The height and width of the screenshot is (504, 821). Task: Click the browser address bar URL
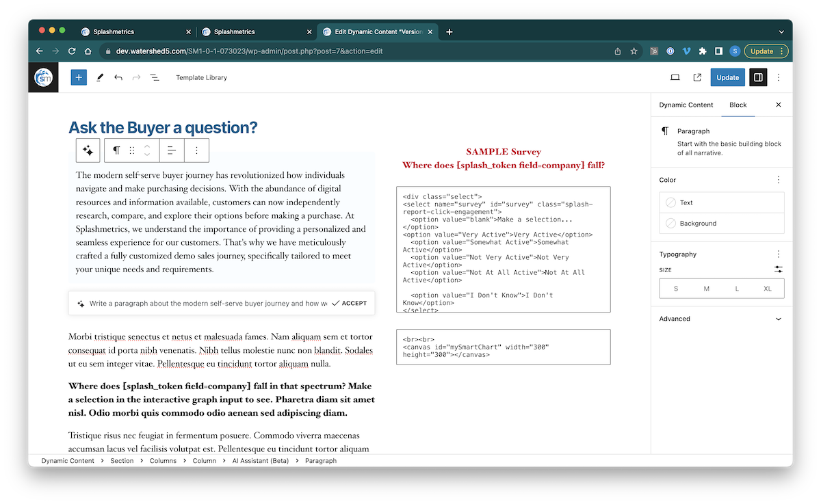coord(249,51)
